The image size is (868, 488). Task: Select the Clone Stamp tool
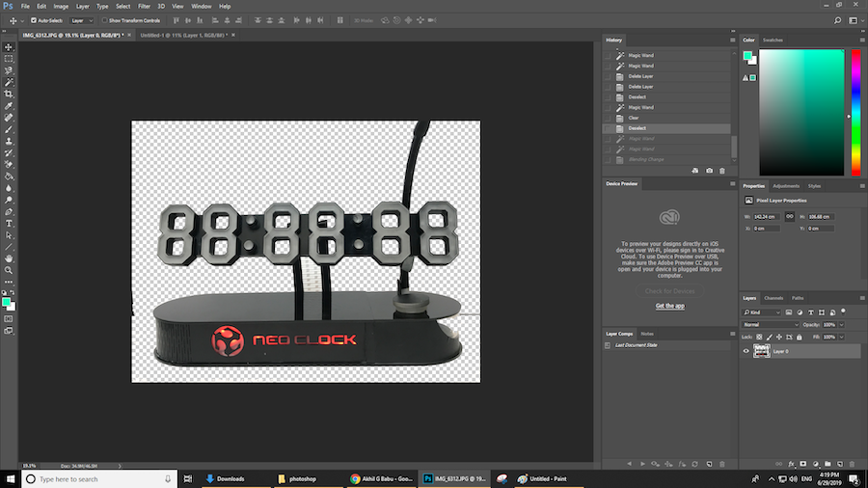(9, 141)
